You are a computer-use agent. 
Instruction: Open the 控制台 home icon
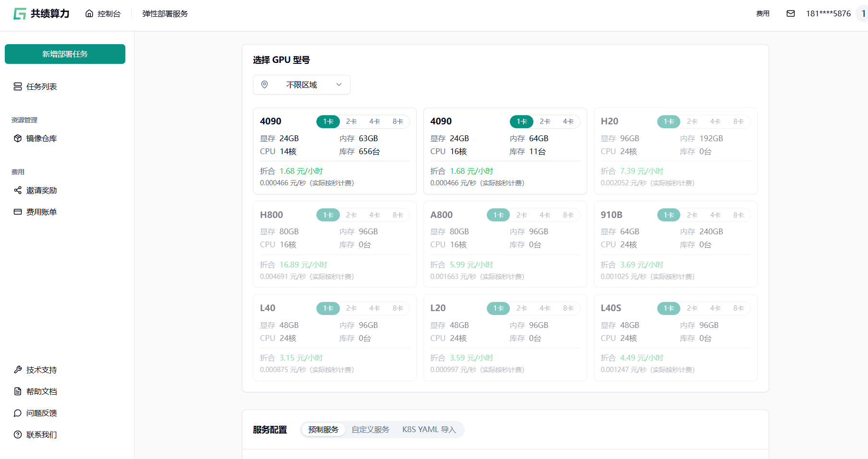[89, 13]
